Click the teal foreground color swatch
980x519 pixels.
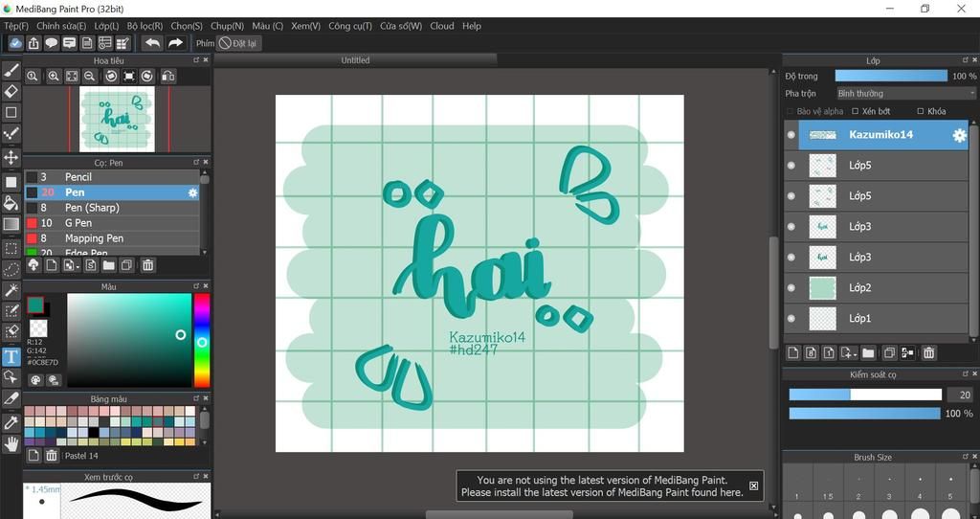(35, 305)
